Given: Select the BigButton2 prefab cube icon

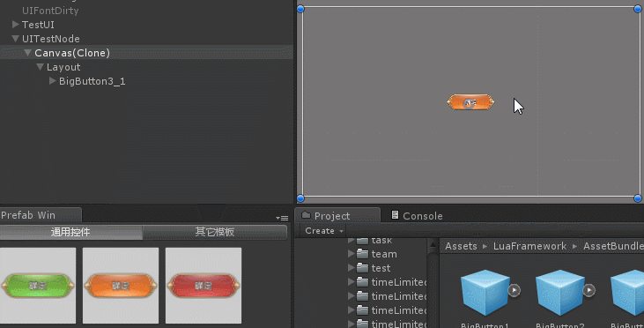Looking at the screenshot, I should [559, 293].
